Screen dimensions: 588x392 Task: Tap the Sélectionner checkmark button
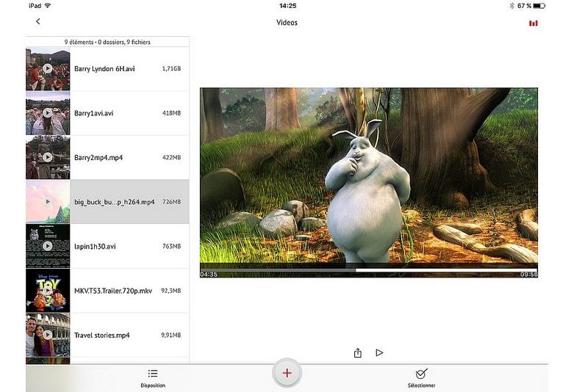tap(421, 378)
